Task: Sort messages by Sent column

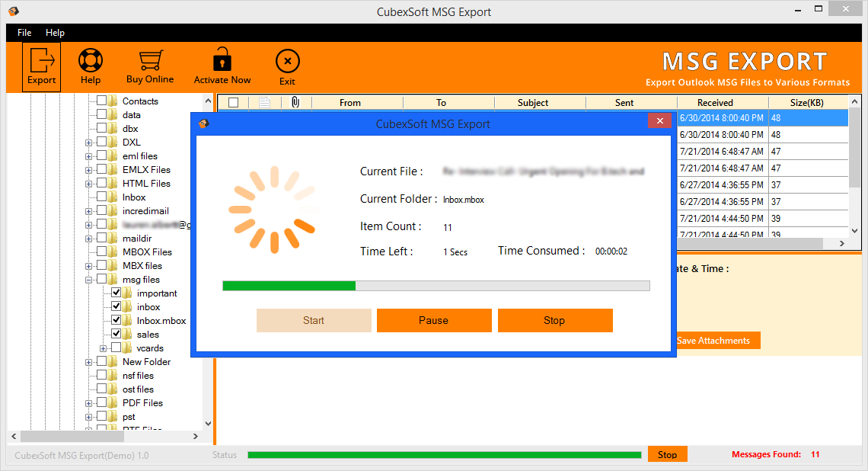Action: pos(631,103)
